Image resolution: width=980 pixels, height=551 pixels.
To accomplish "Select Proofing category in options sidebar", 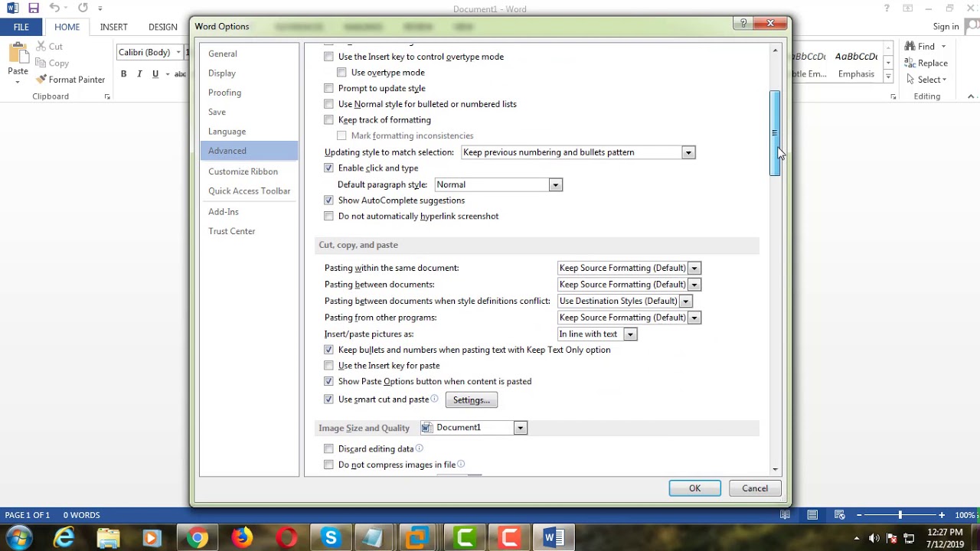I will 224,93.
